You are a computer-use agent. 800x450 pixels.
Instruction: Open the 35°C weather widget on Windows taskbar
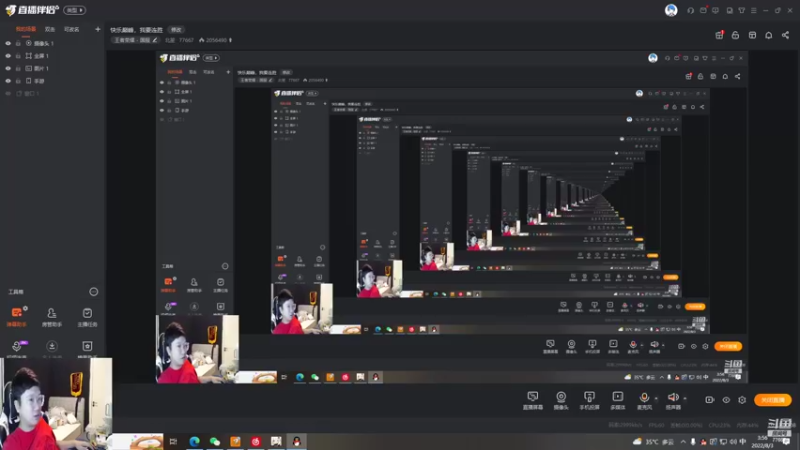(653, 442)
